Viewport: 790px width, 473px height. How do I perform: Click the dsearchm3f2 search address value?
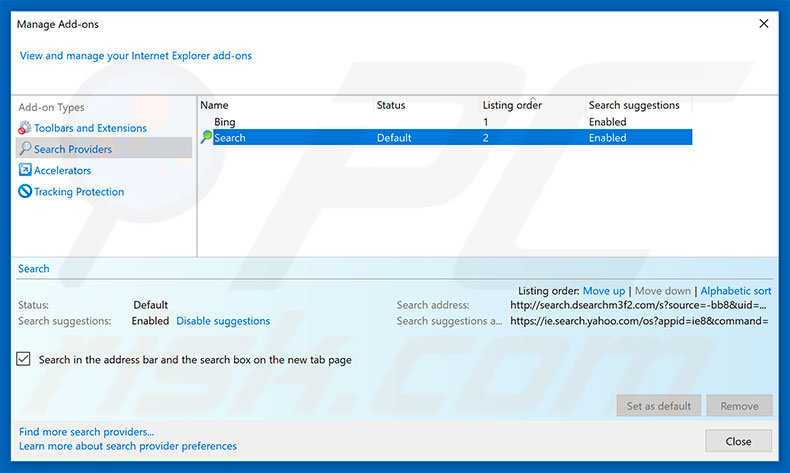638,305
